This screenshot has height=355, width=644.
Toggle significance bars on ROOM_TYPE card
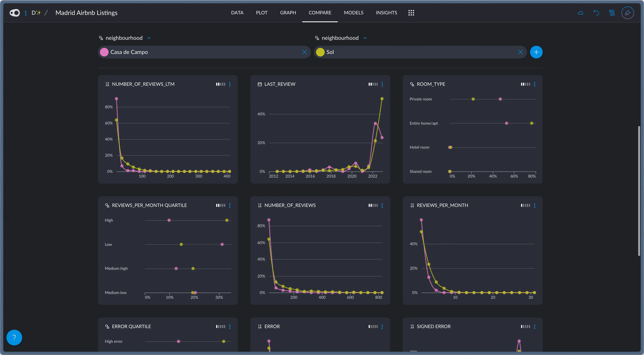pos(526,84)
